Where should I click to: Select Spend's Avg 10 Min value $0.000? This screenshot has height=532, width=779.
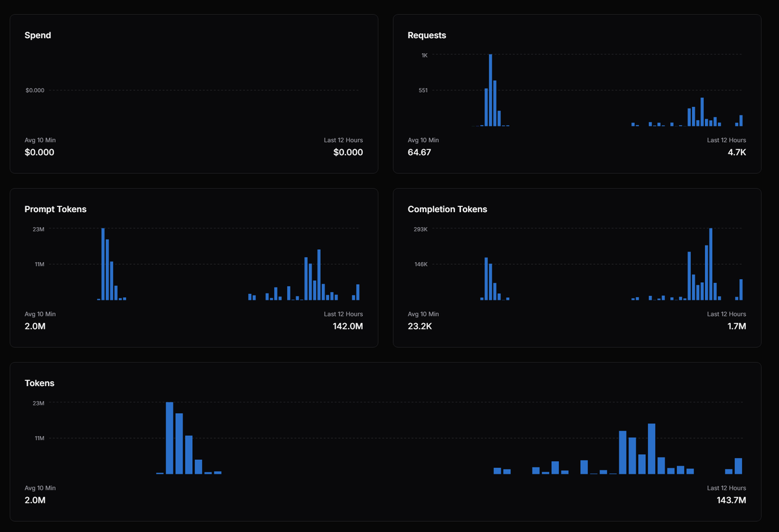click(x=40, y=152)
